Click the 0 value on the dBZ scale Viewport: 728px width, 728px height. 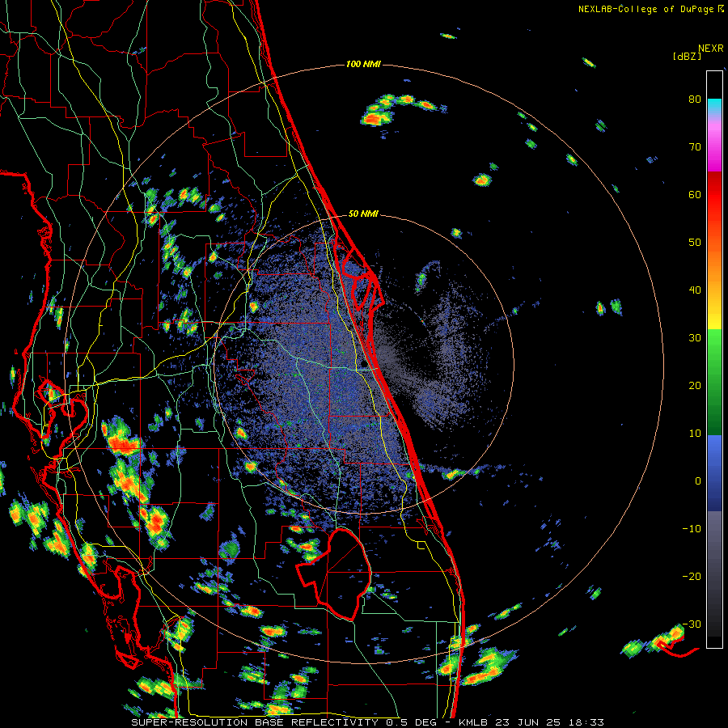click(x=698, y=481)
